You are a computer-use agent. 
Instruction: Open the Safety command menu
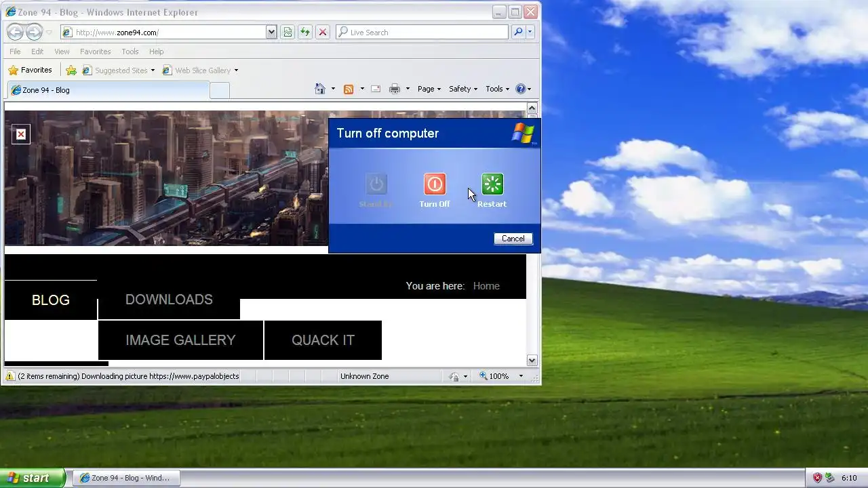pos(463,89)
